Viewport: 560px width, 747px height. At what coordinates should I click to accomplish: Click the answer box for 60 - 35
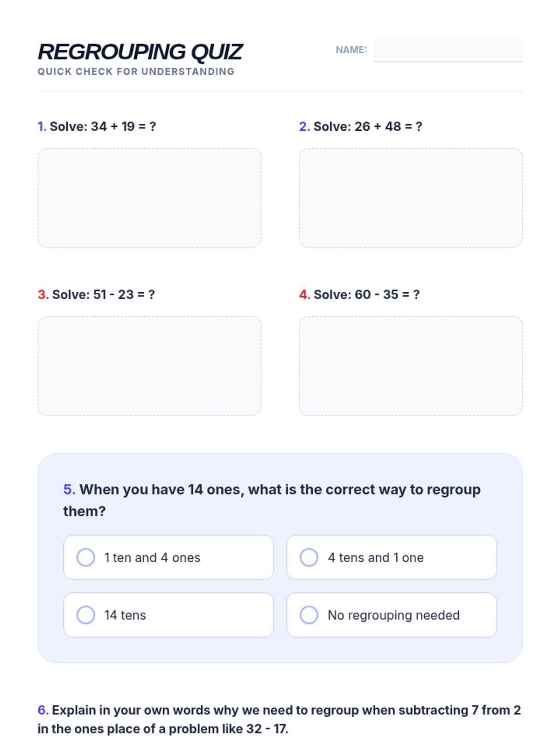click(x=411, y=366)
